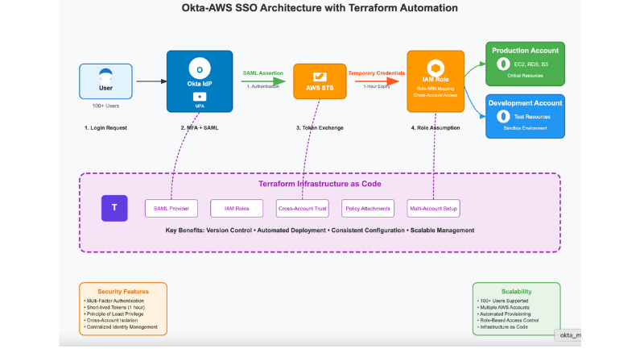
Task: Click the Multi-Account Setup box
Action: (434, 208)
